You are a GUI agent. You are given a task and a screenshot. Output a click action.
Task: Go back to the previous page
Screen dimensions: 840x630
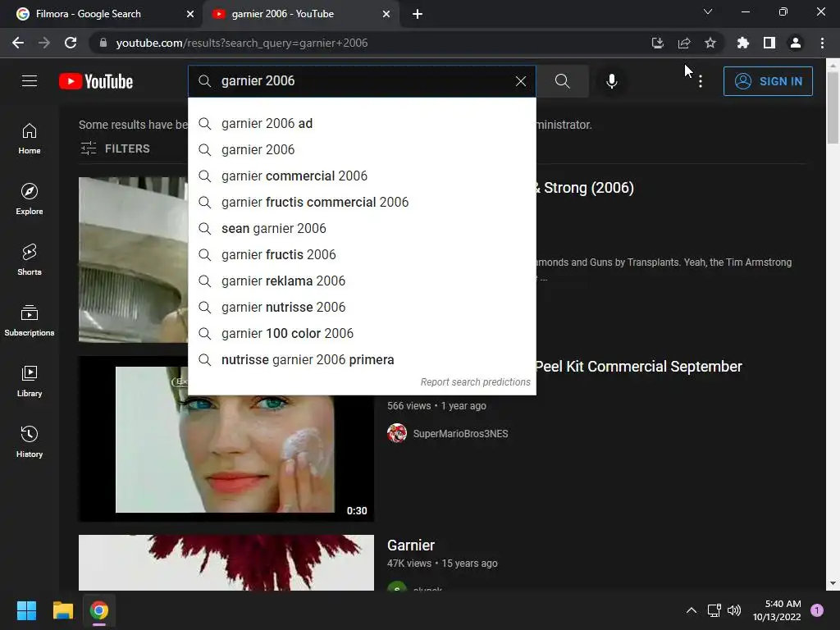coord(18,43)
